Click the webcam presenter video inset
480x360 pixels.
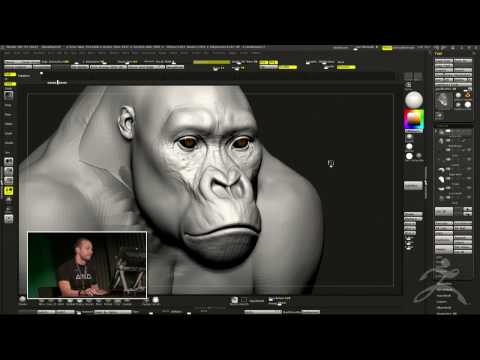click(x=87, y=265)
